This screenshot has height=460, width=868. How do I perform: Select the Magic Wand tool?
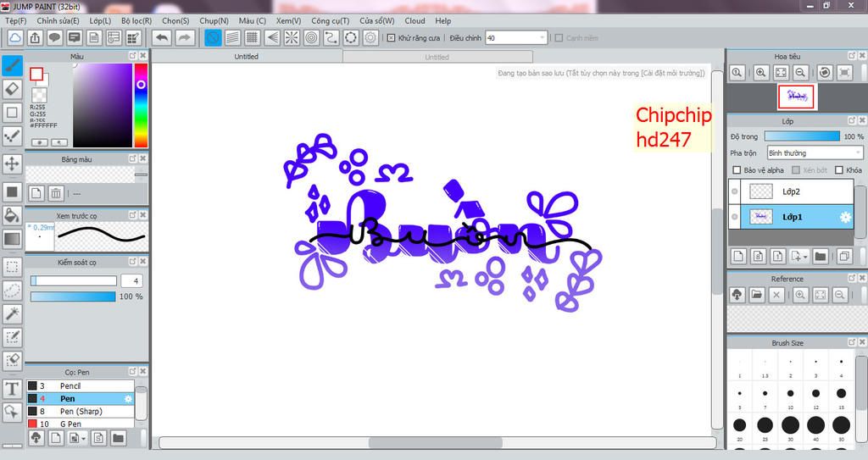pyautogui.click(x=12, y=313)
